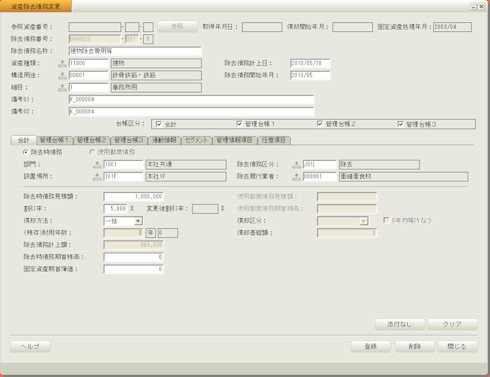
Task: Minimize the 資産除去債務変更 window
Action: 473,6
